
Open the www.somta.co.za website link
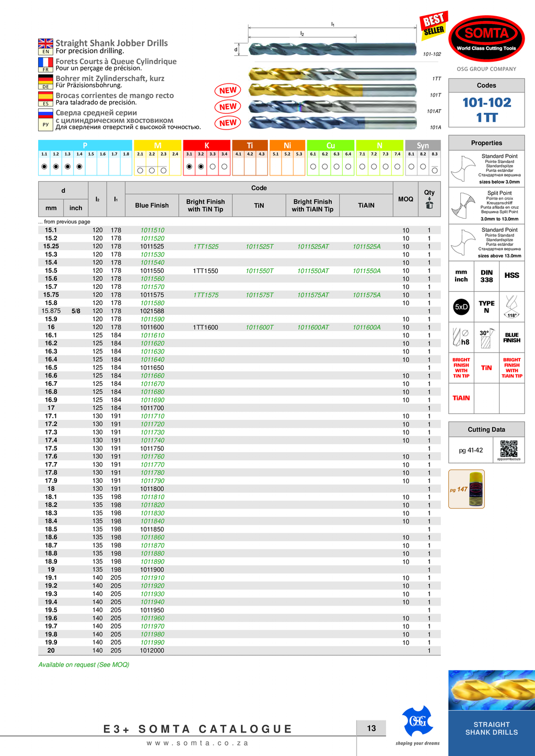point(197,742)
